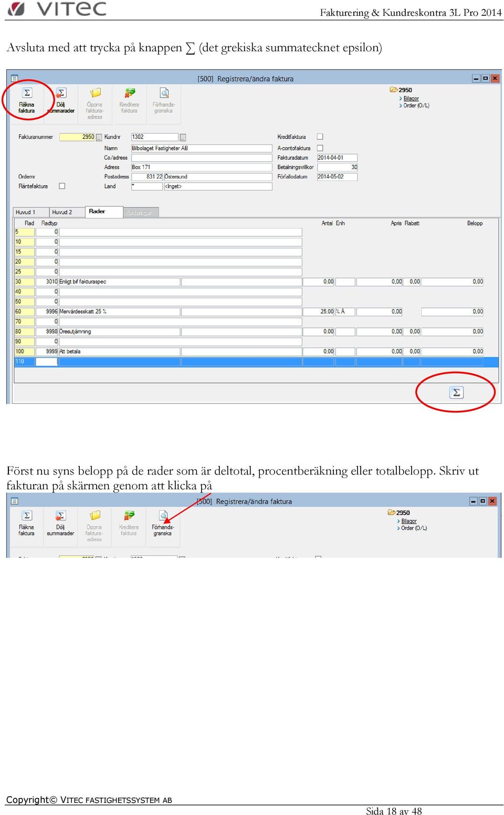The width and height of the screenshot is (504, 815).
Task: Click the Rad number 50 cell
Action: [24, 302]
